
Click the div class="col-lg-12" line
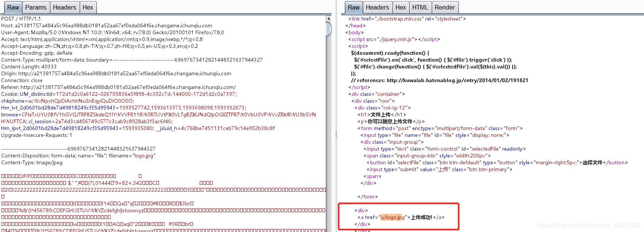(x=383, y=108)
